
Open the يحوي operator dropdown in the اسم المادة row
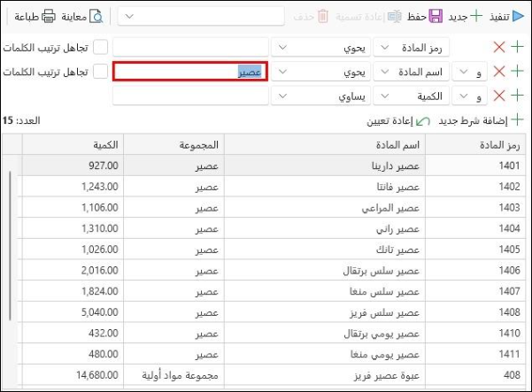coord(320,72)
